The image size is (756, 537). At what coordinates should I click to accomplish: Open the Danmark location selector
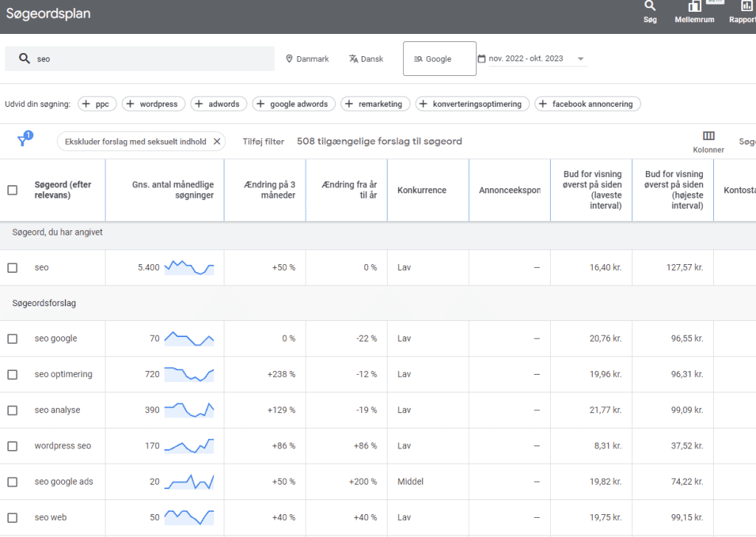307,58
